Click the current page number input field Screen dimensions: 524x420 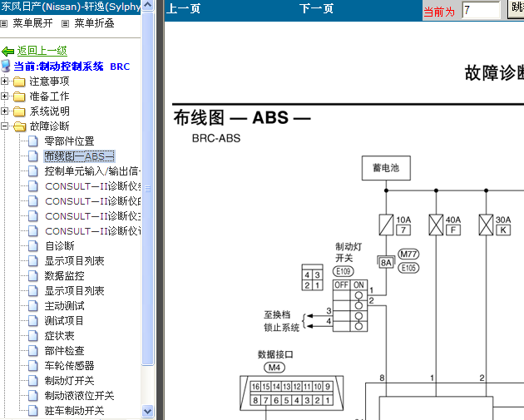coord(481,10)
